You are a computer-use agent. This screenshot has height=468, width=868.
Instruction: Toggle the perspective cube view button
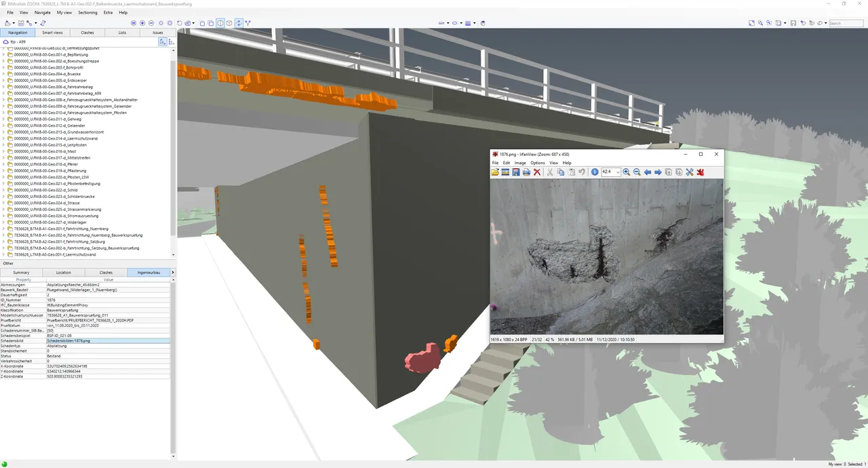229,23
